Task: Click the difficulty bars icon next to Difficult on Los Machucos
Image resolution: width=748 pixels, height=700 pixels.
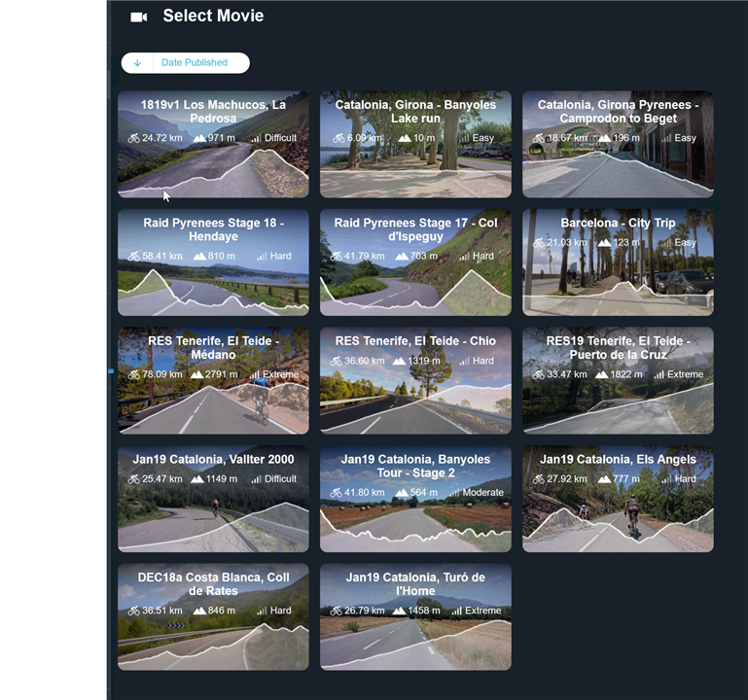Action: click(256, 138)
